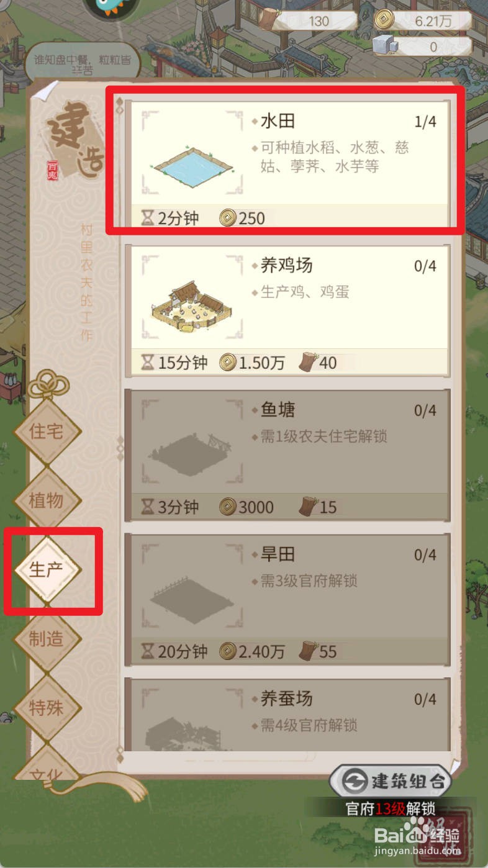
Task: Click the copper coin icon showing 6.21万
Action: [x=384, y=20]
